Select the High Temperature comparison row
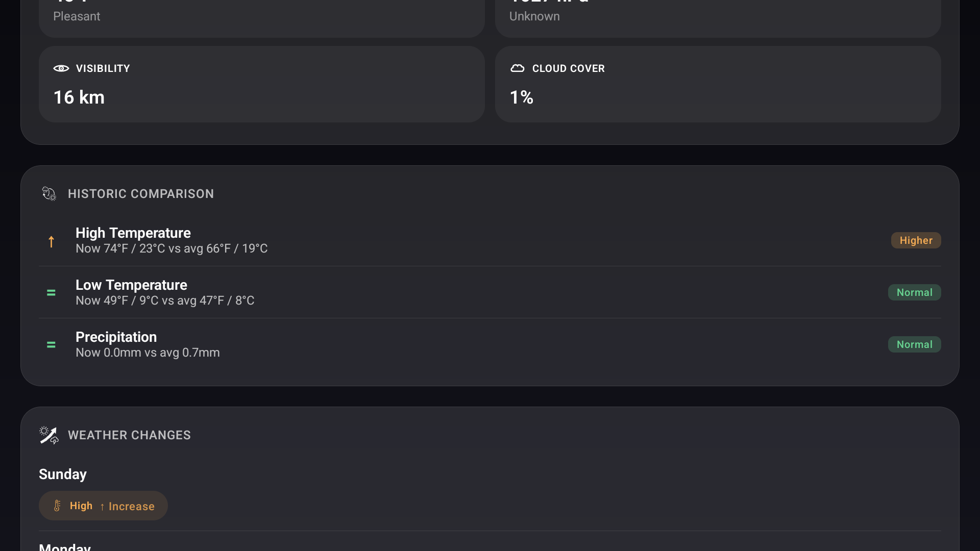This screenshot has height=551, width=980. tap(459, 240)
